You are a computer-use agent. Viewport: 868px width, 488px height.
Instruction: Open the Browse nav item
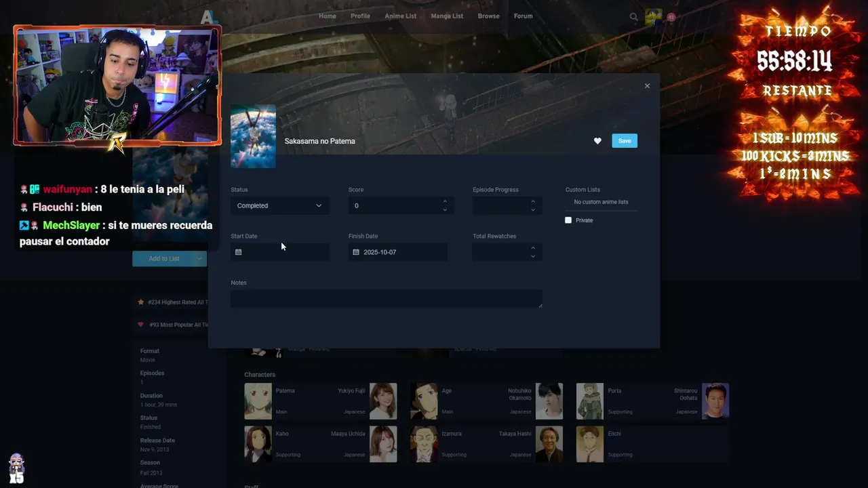pyautogui.click(x=488, y=16)
